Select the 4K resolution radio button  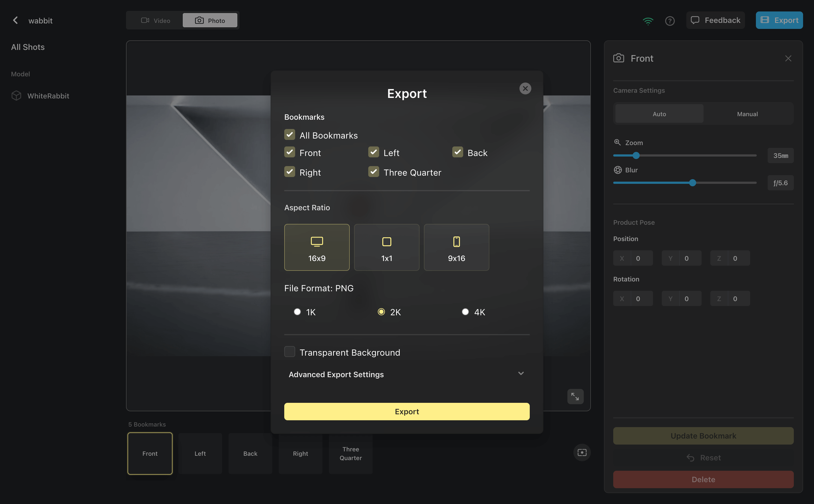point(465,311)
